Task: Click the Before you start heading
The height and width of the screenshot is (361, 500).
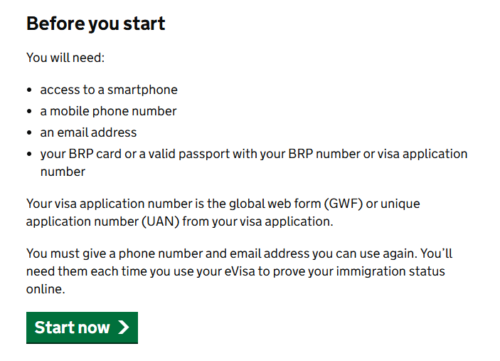Action: (x=96, y=24)
